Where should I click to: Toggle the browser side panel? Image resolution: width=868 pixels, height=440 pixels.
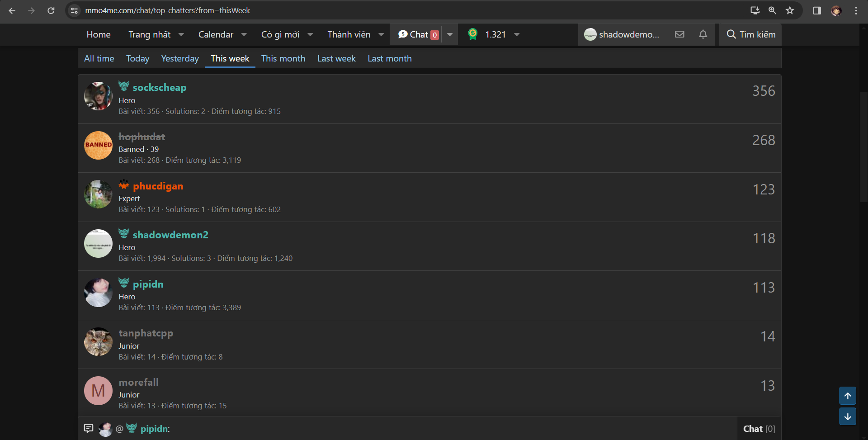tap(817, 10)
